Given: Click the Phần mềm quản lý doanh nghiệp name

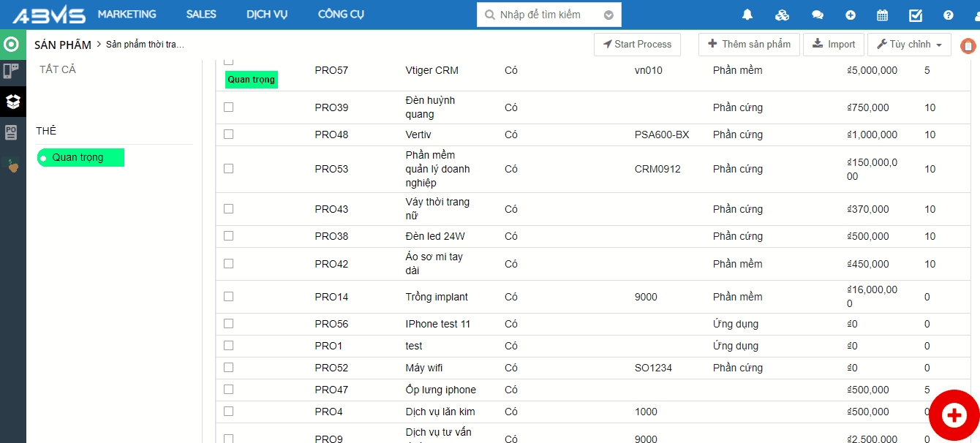Looking at the screenshot, I should [x=437, y=169].
